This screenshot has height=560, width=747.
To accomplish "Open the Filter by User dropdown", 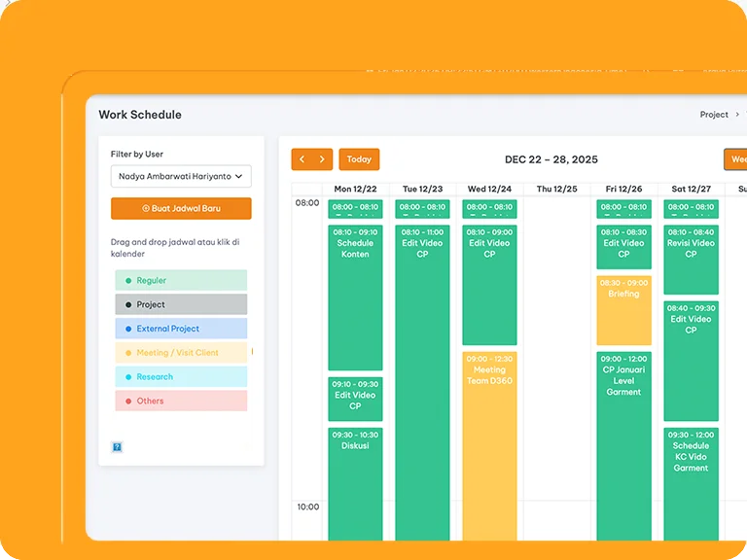I will tap(181, 176).
